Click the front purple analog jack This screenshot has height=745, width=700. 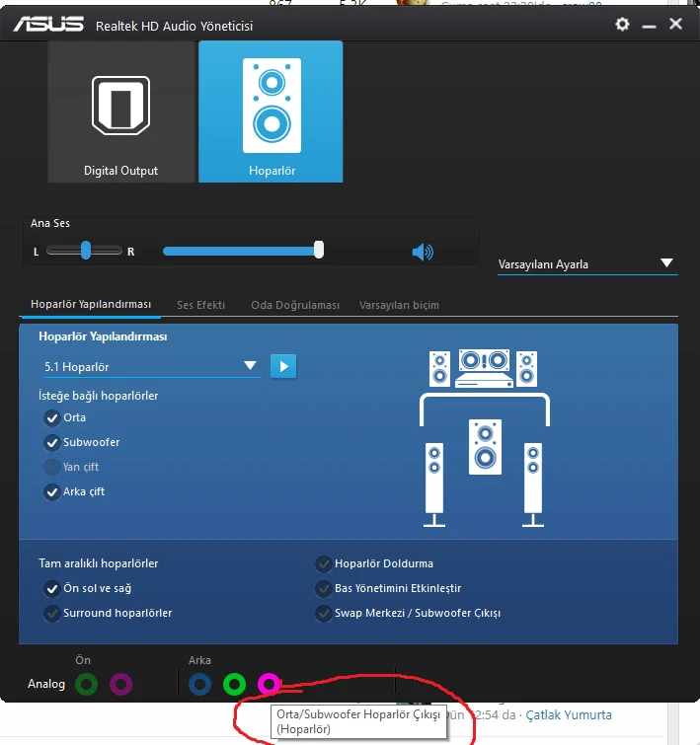[x=120, y=684]
